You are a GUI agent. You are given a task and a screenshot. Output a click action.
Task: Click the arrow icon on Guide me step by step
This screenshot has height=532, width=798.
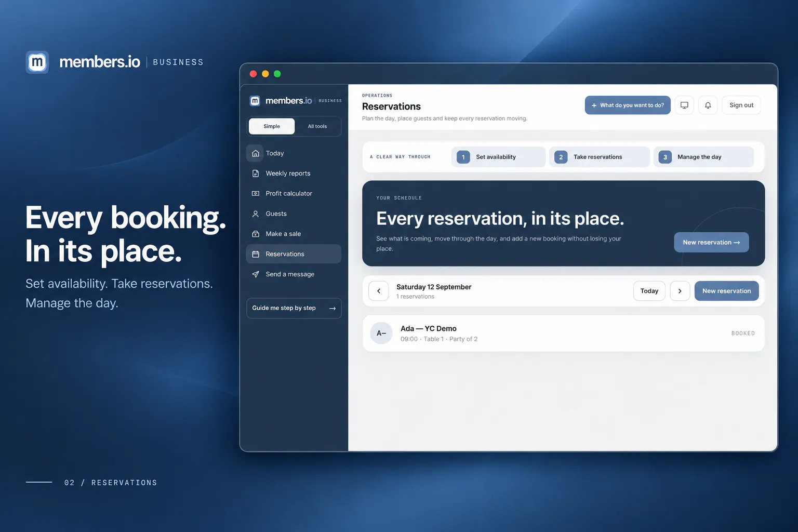tap(332, 308)
